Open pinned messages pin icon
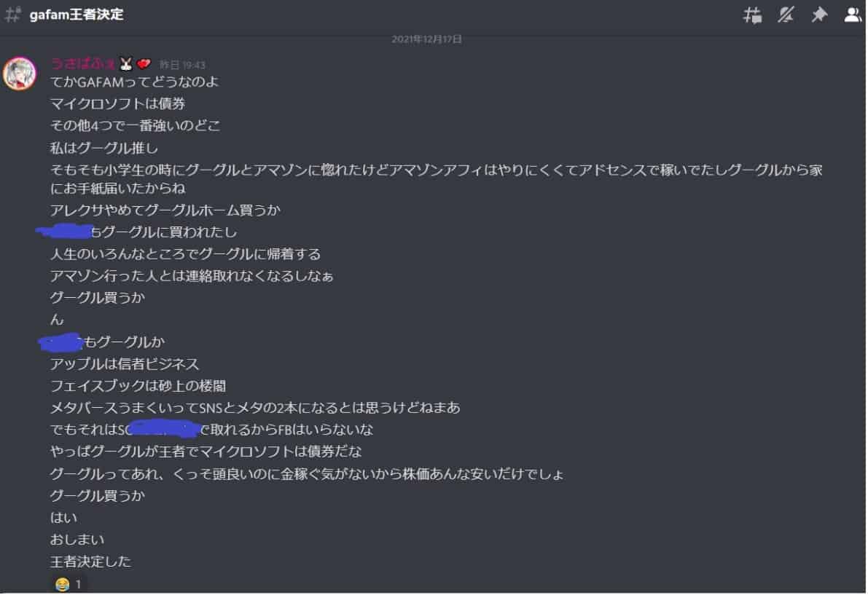Screen dimensions: 868x595 [x=819, y=15]
